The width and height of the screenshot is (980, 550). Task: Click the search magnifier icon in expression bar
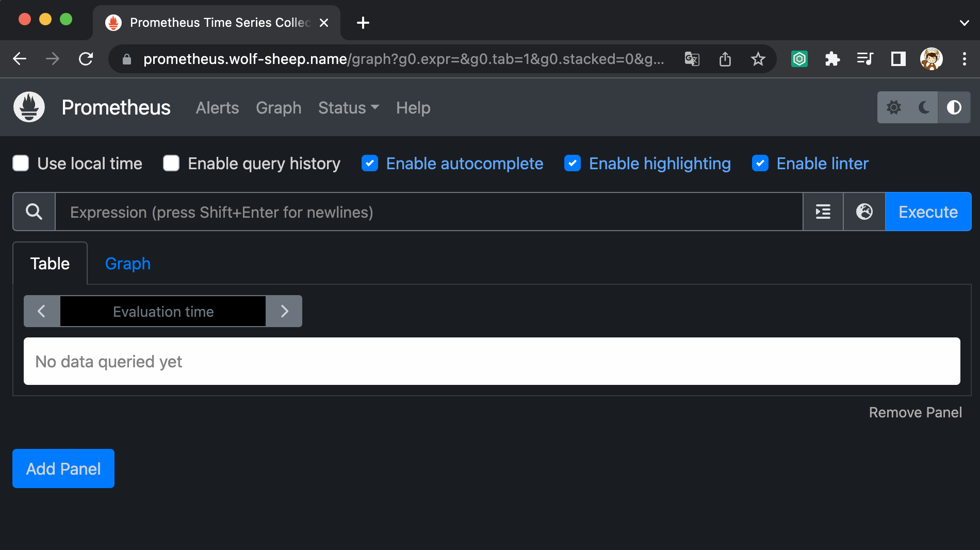point(34,212)
